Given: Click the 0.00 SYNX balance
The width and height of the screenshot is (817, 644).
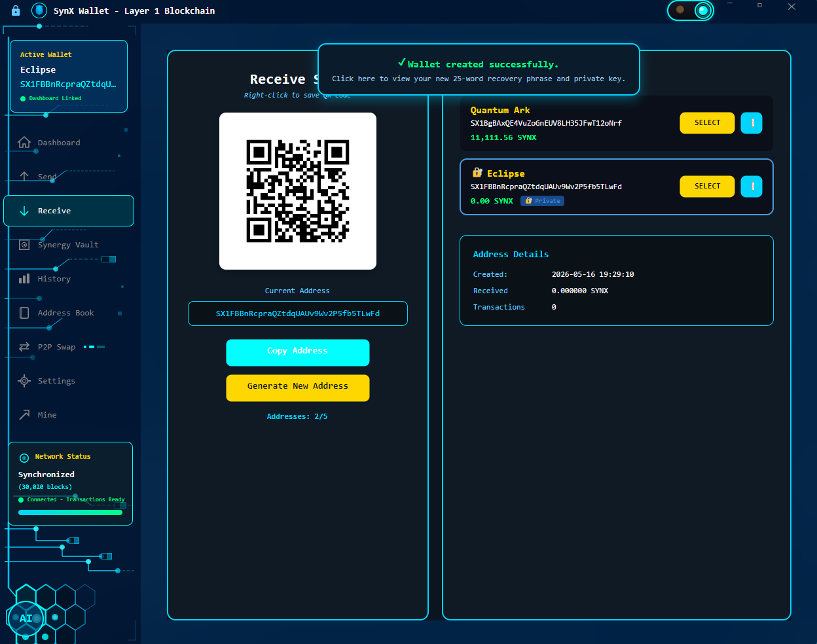Looking at the screenshot, I should [492, 201].
